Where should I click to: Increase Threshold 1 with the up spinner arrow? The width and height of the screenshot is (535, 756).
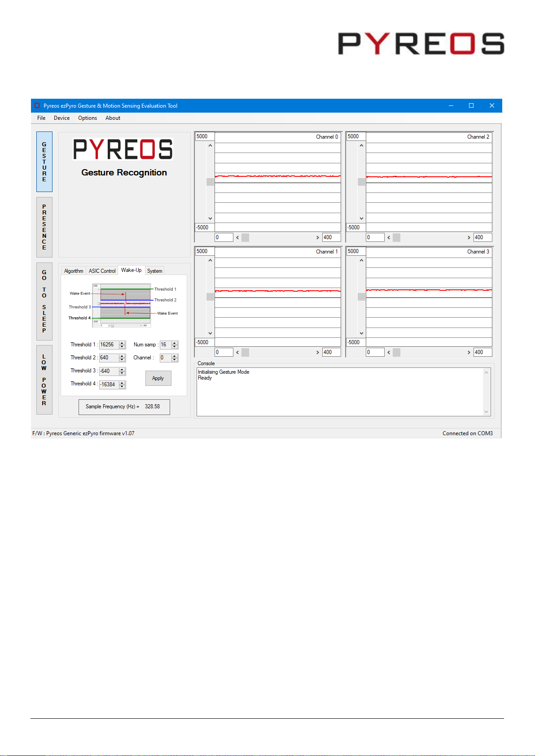[122, 343]
